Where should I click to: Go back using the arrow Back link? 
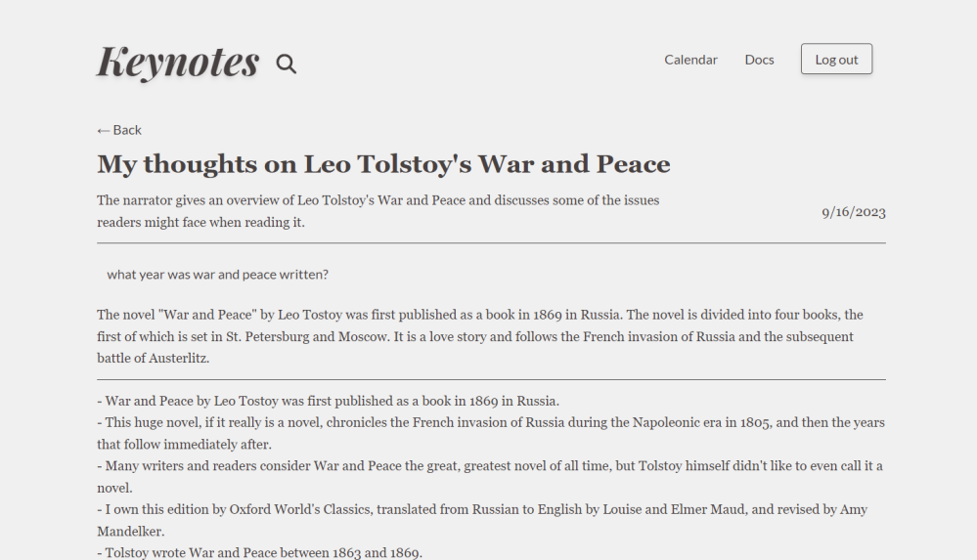point(119,130)
